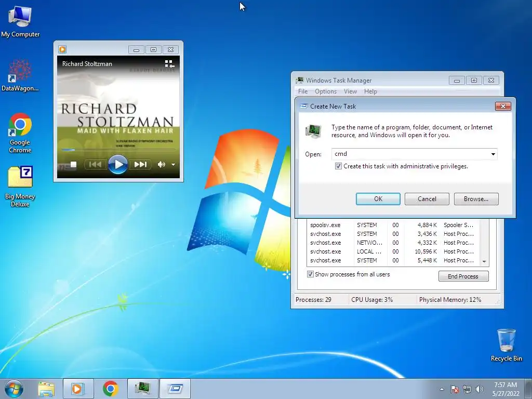532x399 pixels.
Task: Show hidden tray icons arrow
Action: [x=442, y=389]
